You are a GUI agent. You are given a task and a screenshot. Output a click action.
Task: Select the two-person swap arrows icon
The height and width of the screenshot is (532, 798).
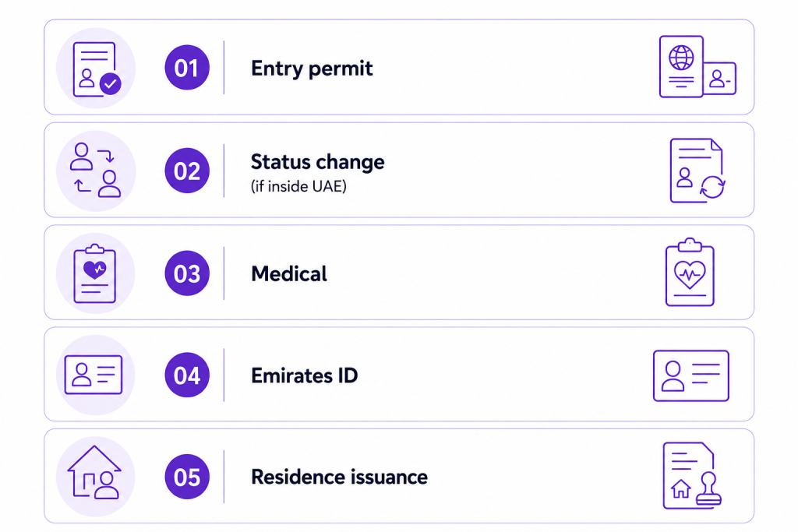click(x=96, y=170)
